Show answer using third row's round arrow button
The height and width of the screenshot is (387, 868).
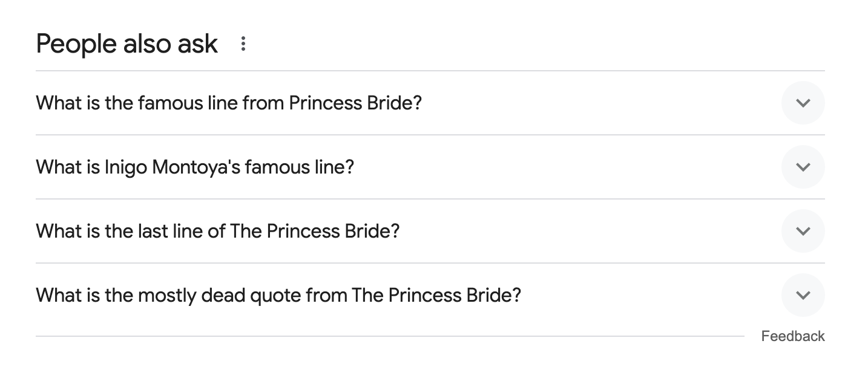click(803, 231)
